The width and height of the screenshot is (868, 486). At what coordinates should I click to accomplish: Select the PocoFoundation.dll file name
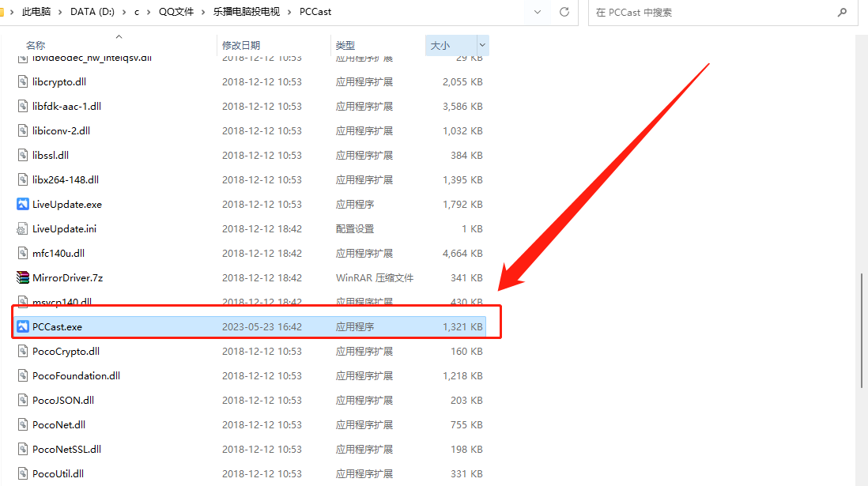(77, 375)
